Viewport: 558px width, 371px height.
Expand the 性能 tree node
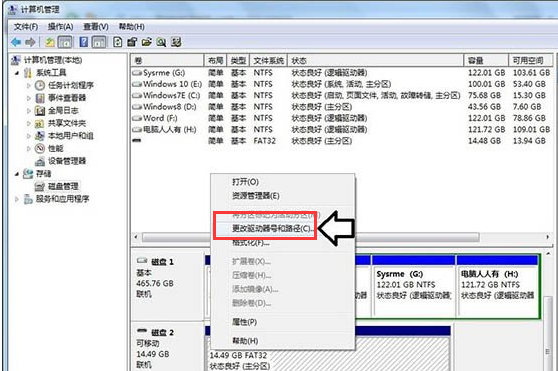(x=29, y=148)
